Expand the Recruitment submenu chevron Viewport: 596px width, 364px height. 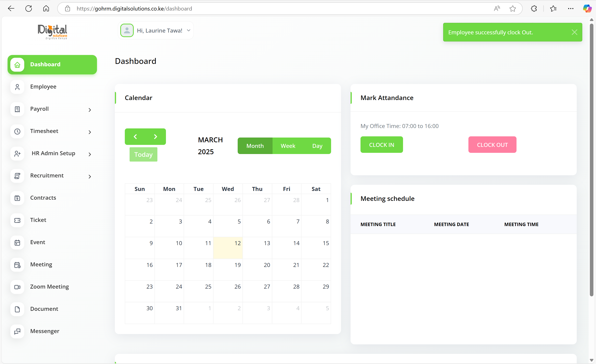pos(90,177)
